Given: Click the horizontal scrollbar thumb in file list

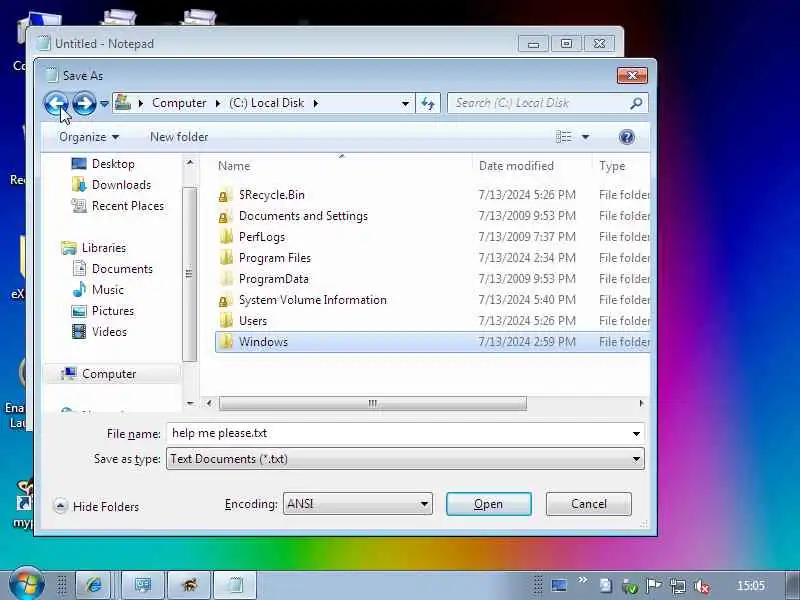Looking at the screenshot, I should tap(372, 403).
